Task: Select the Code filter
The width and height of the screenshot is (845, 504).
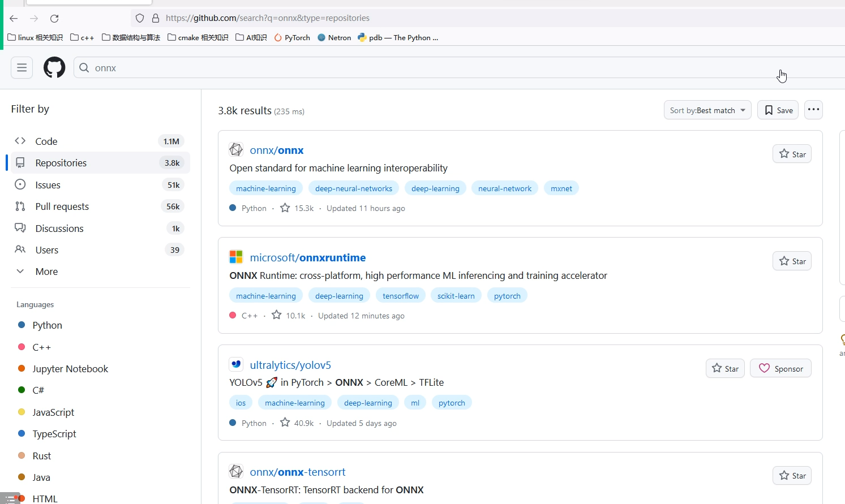Action: 101,141
